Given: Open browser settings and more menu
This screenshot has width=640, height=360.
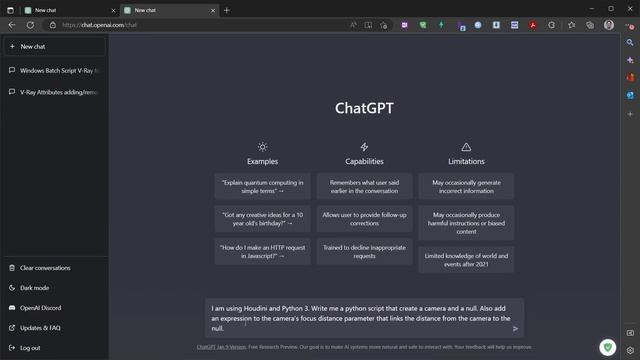Looking at the screenshot, I should coord(630,26).
